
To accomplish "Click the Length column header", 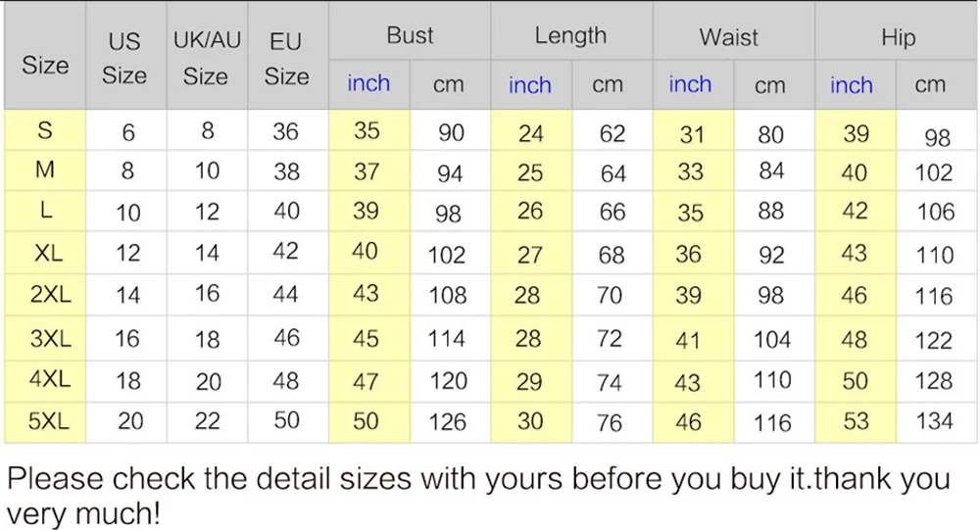I will tap(570, 36).
